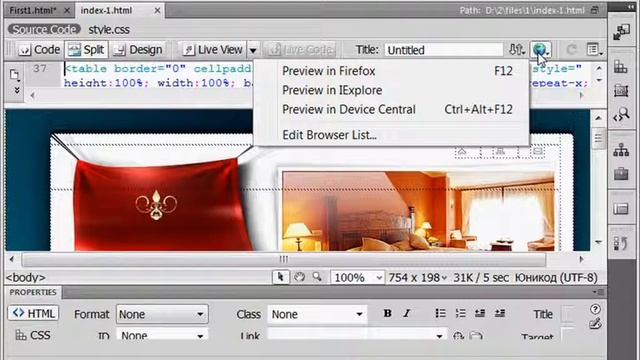Screen dimensions: 640x360
Task: Click the Title field in Properties panel
Action: coord(568,314)
